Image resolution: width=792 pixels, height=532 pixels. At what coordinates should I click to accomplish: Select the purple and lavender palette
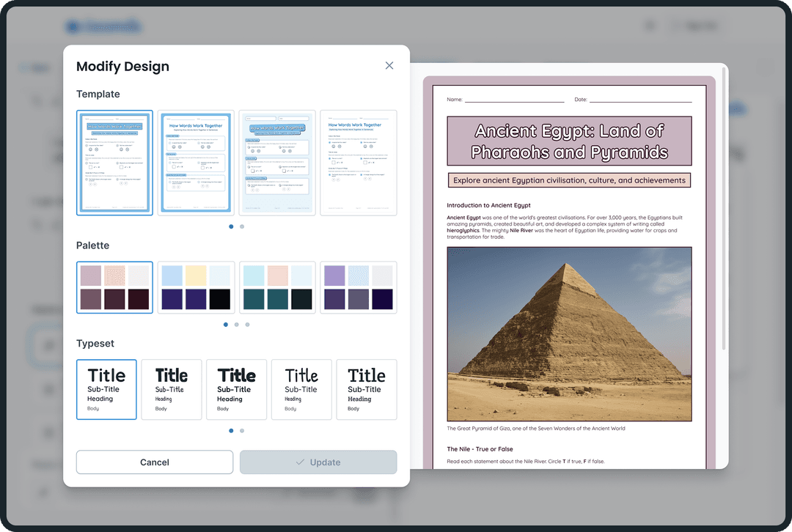point(359,287)
